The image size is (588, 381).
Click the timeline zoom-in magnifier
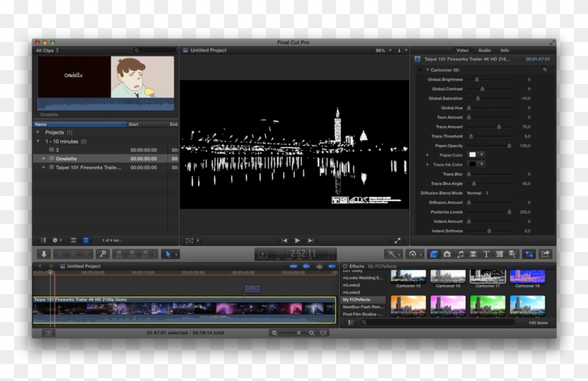(311, 333)
